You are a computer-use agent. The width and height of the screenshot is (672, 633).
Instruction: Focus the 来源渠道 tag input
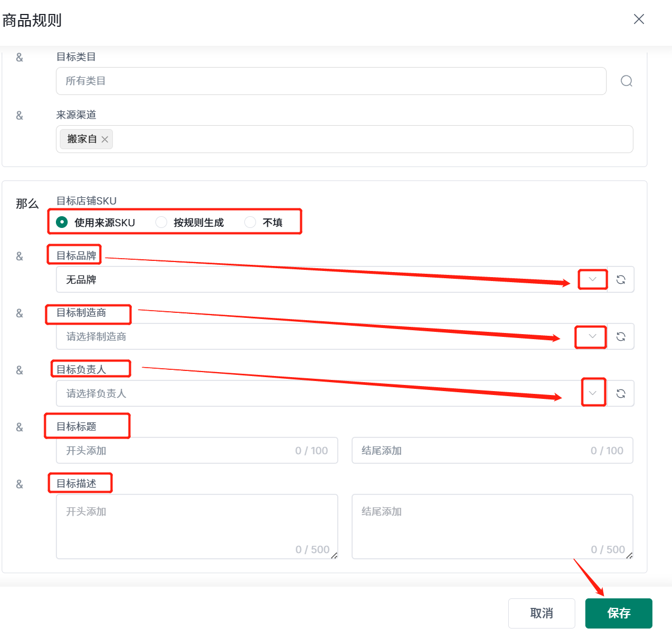click(x=344, y=139)
